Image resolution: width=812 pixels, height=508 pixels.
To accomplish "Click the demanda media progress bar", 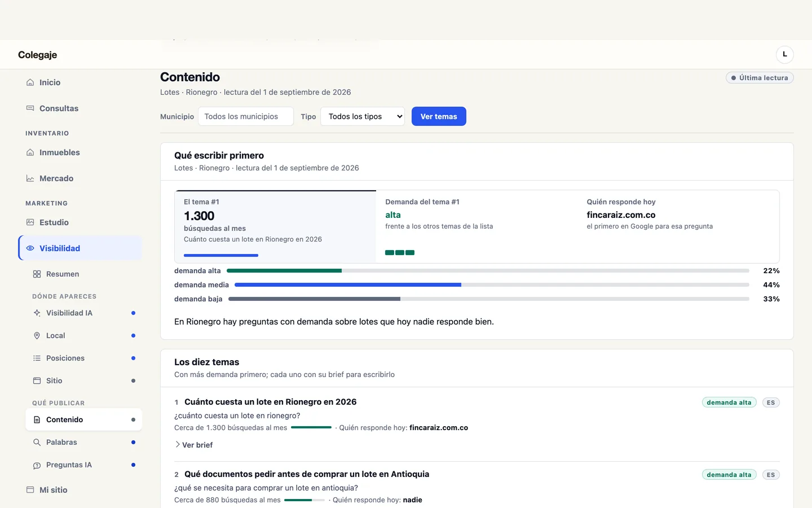I will click(492, 285).
